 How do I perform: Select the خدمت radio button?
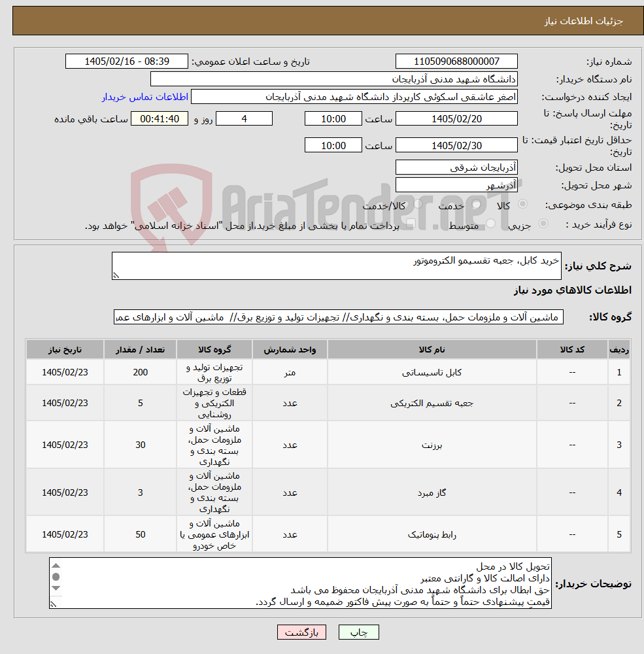click(476, 204)
